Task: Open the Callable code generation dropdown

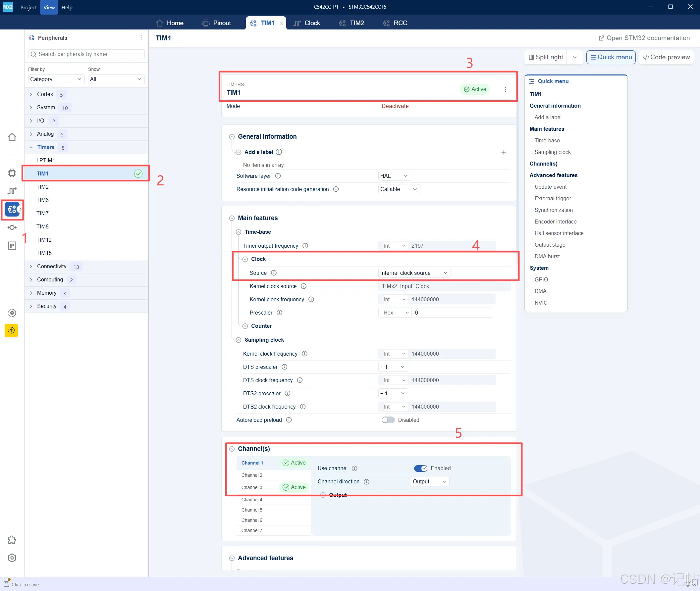Action: (x=399, y=189)
